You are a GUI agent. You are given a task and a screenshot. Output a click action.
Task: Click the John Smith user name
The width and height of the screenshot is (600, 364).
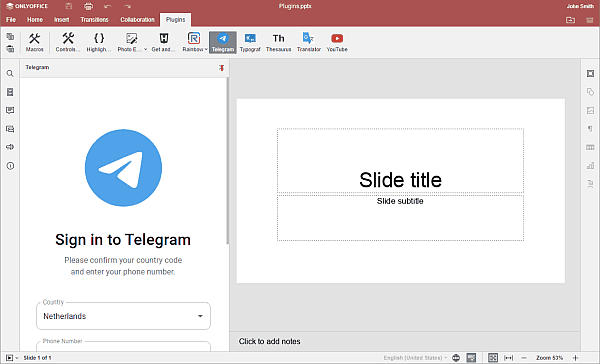pyautogui.click(x=580, y=6)
